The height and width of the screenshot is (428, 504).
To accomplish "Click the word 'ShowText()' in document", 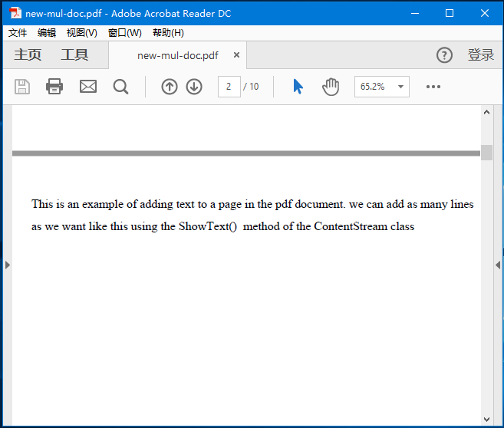I will point(208,226).
